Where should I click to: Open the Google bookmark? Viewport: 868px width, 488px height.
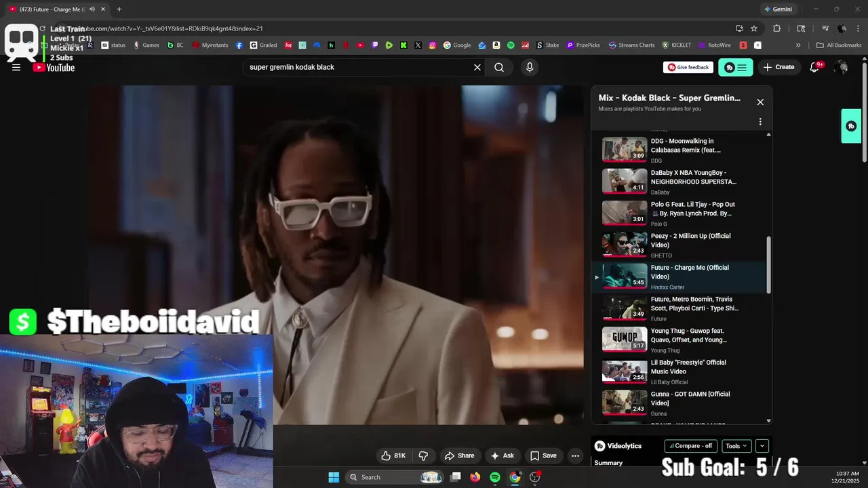point(457,45)
